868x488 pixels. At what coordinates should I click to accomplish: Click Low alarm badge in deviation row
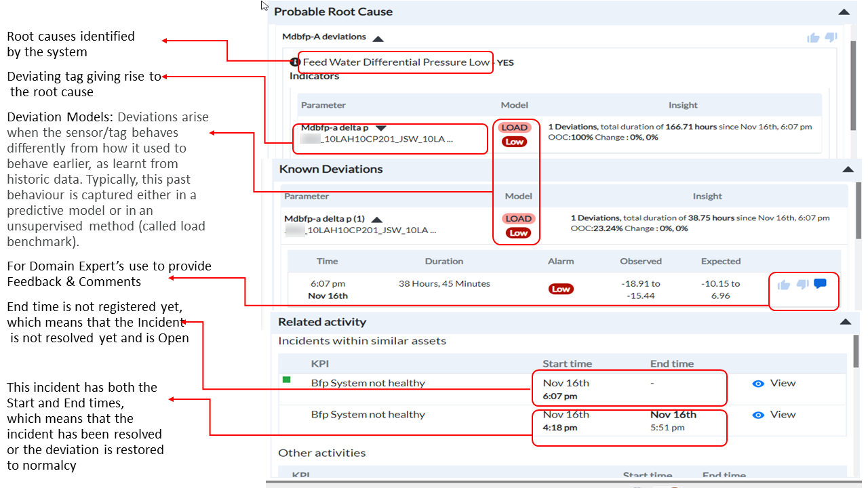(561, 289)
